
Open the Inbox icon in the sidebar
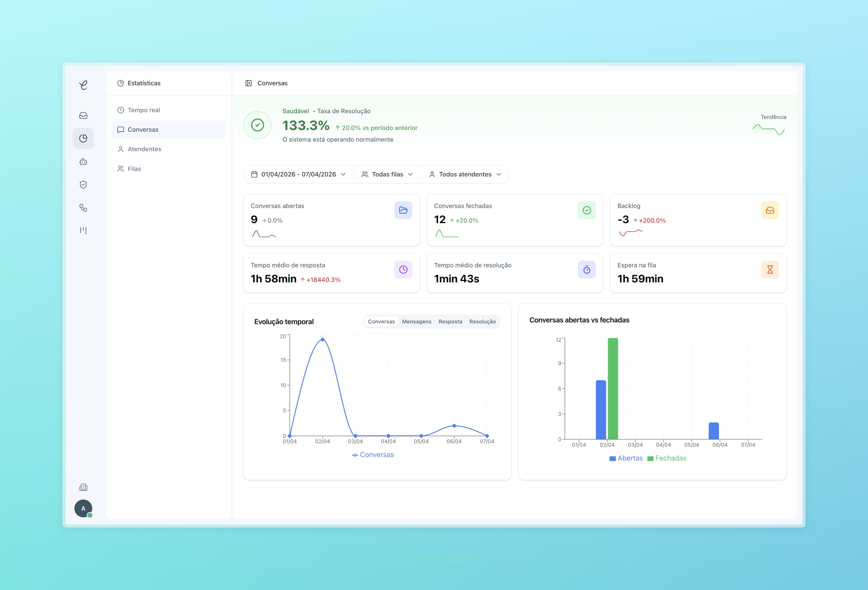(83, 115)
